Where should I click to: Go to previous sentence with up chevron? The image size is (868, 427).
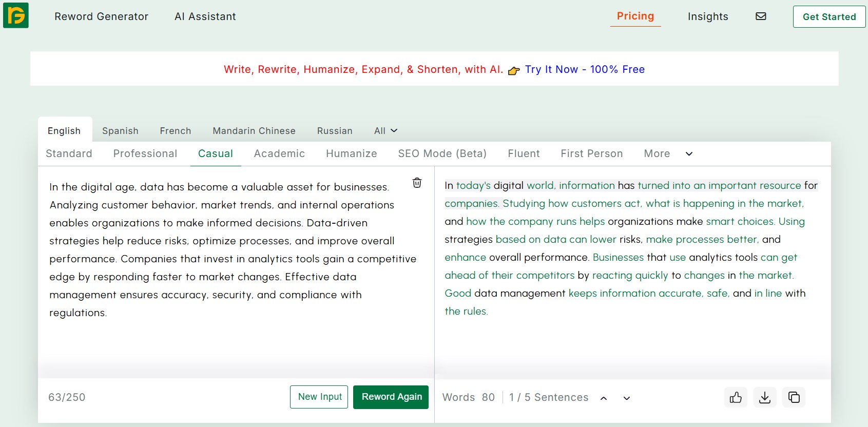point(604,398)
